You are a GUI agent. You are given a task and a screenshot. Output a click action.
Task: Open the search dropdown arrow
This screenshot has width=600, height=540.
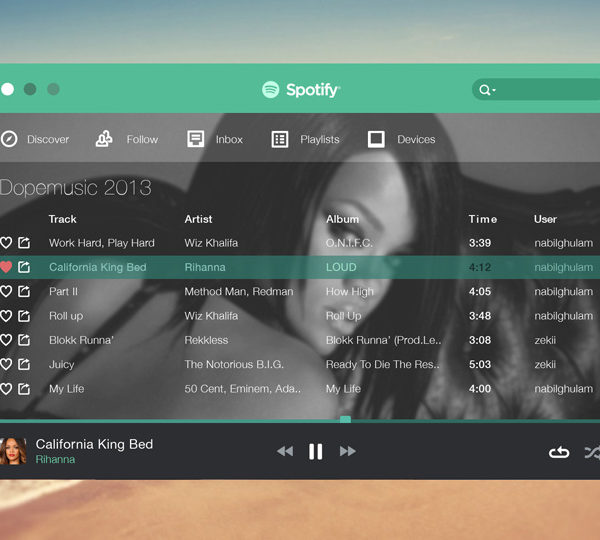494,90
